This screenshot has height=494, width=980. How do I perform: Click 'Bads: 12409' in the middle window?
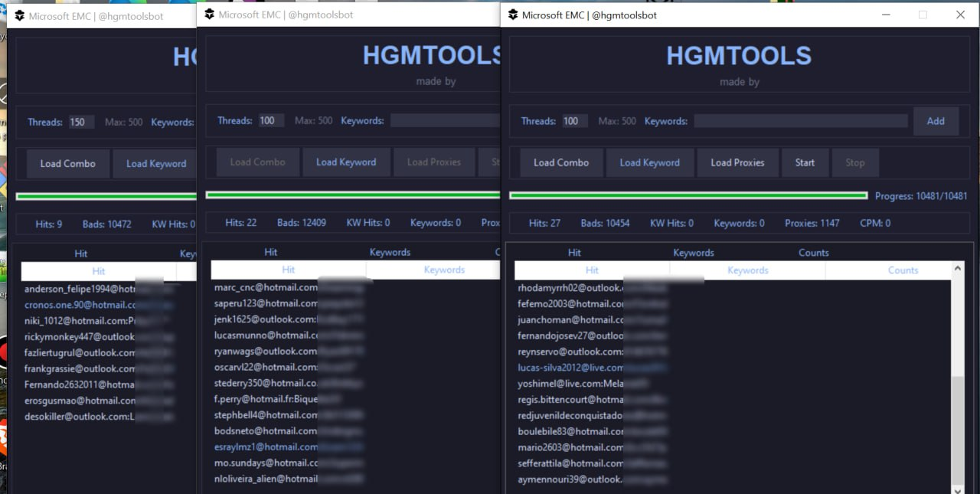pyautogui.click(x=302, y=222)
